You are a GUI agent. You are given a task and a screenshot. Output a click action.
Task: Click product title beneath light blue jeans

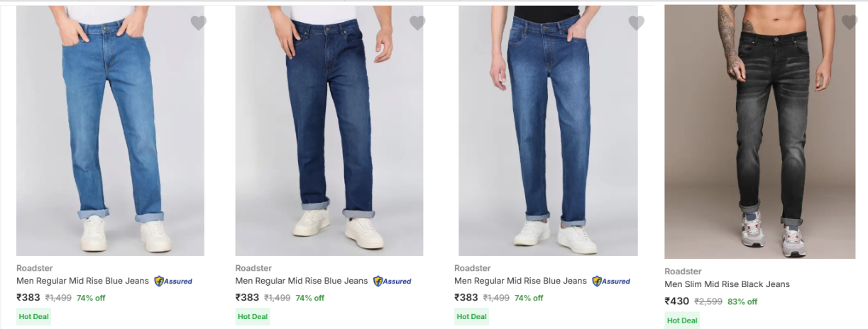click(82, 281)
